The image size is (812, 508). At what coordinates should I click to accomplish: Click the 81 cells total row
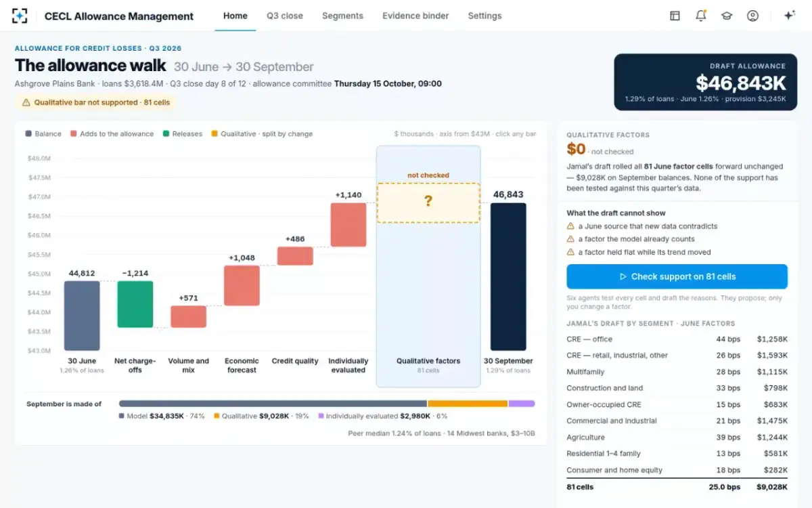tap(677, 487)
